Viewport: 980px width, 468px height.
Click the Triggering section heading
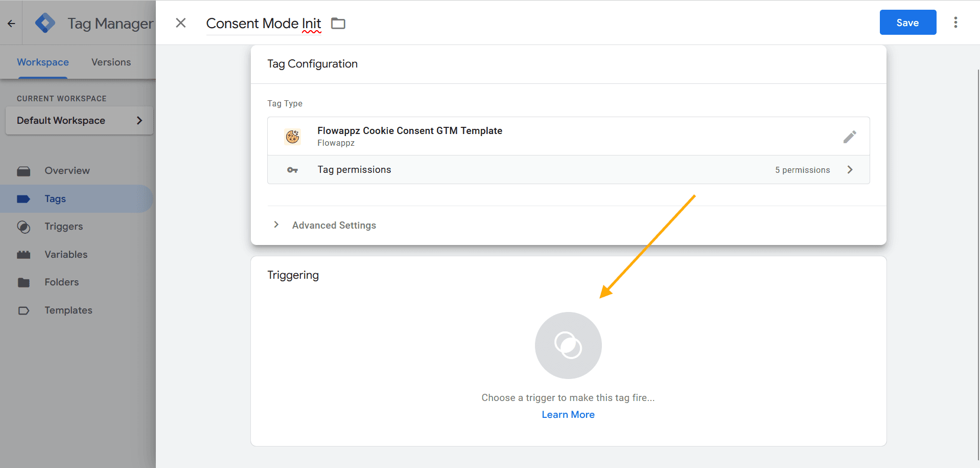pos(293,275)
